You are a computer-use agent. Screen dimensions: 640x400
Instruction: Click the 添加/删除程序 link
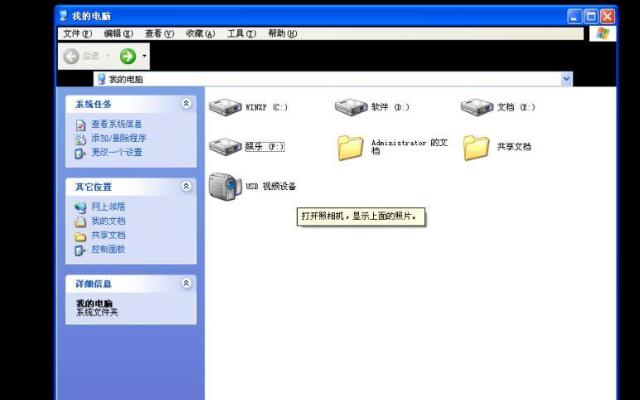tap(118, 138)
